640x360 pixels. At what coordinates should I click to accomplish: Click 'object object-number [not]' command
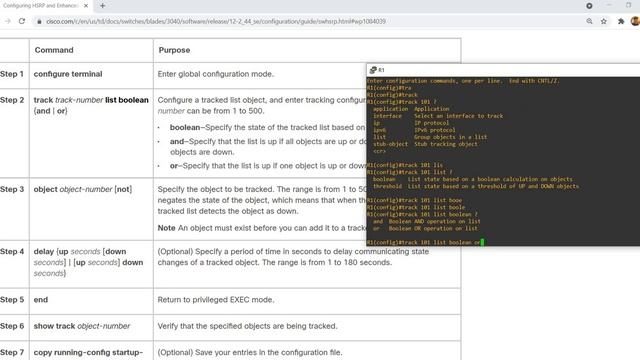(83, 189)
